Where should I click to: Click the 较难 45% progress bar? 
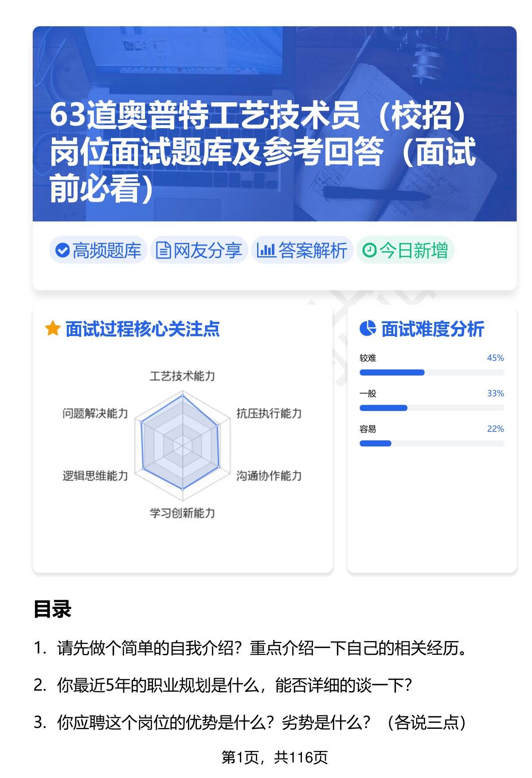pos(431,372)
